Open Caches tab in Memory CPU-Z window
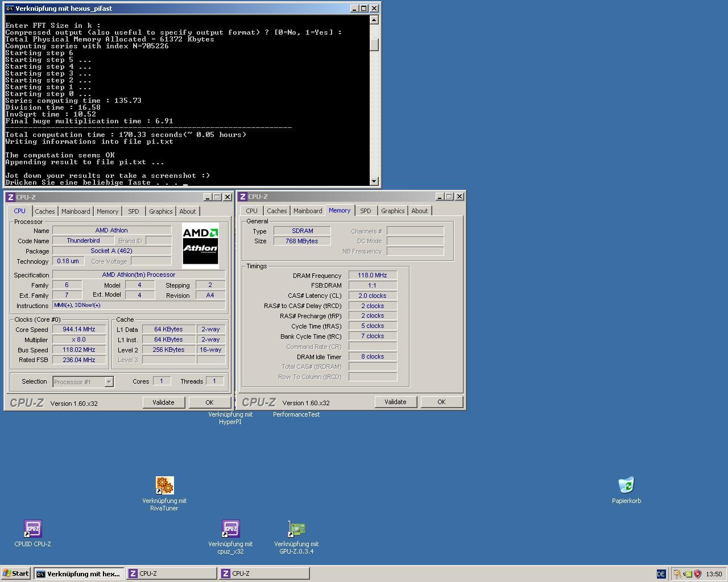Viewport: 728px width, 582px height. pos(277,211)
